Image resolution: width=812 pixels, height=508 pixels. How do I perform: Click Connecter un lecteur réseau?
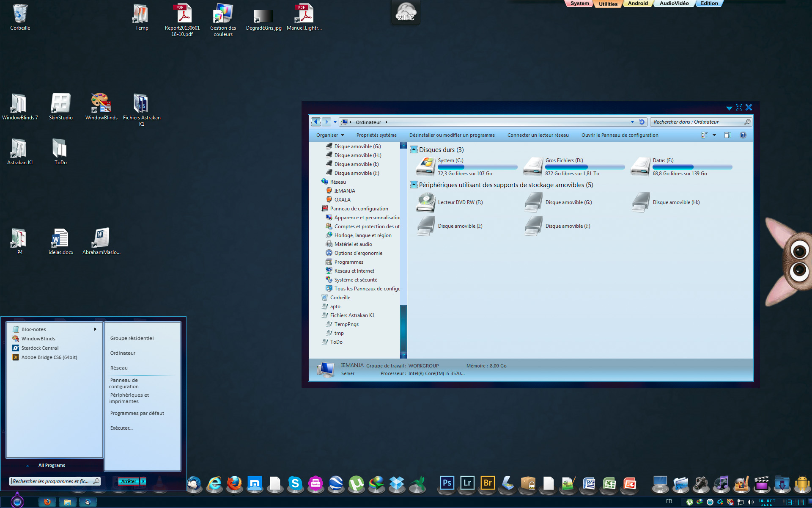click(x=538, y=135)
